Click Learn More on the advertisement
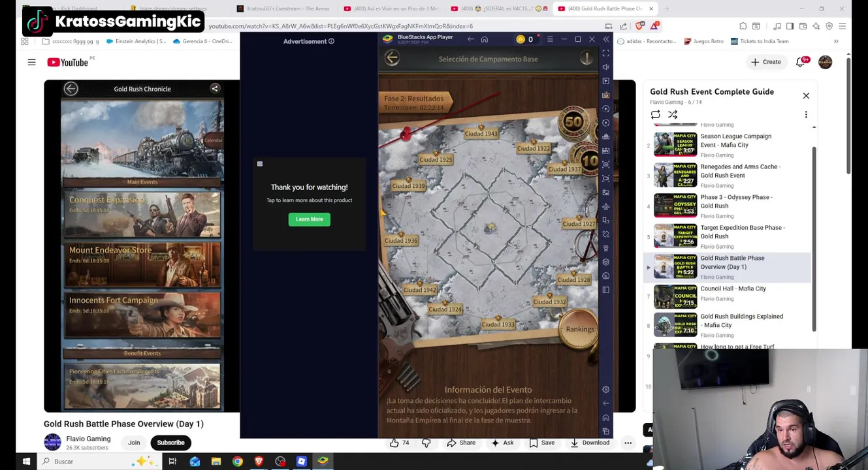Image resolution: width=868 pixels, height=470 pixels. [x=310, y=219]
